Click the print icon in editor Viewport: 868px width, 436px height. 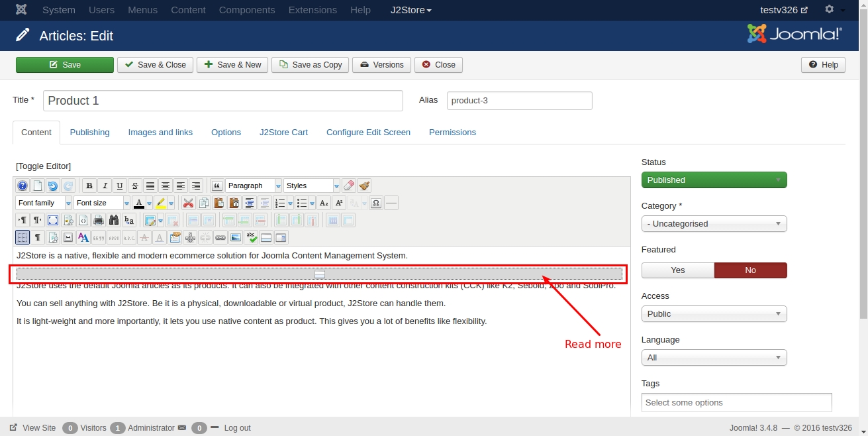99,221
